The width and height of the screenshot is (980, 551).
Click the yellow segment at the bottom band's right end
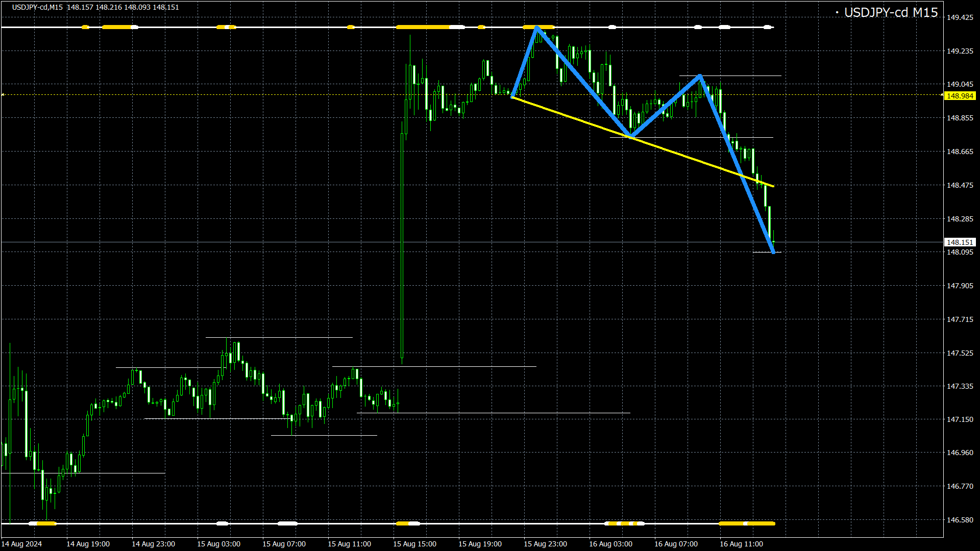point(746,523)
